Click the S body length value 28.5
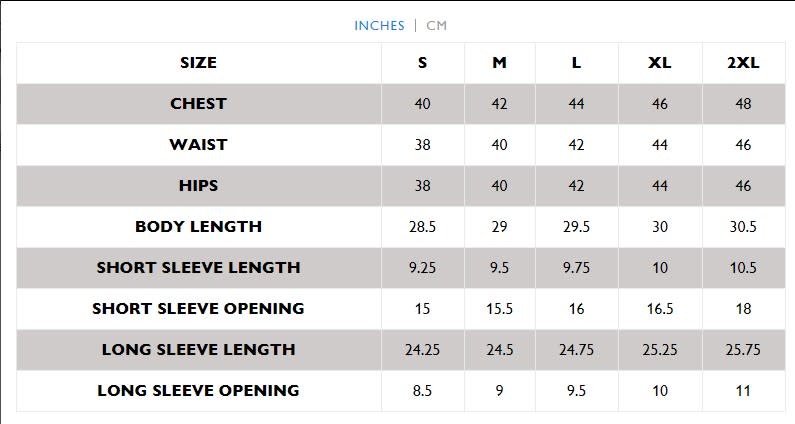Image resolution: width=795 pixels, height=424 pixels. pyautogui.click(x=422, y=227)
